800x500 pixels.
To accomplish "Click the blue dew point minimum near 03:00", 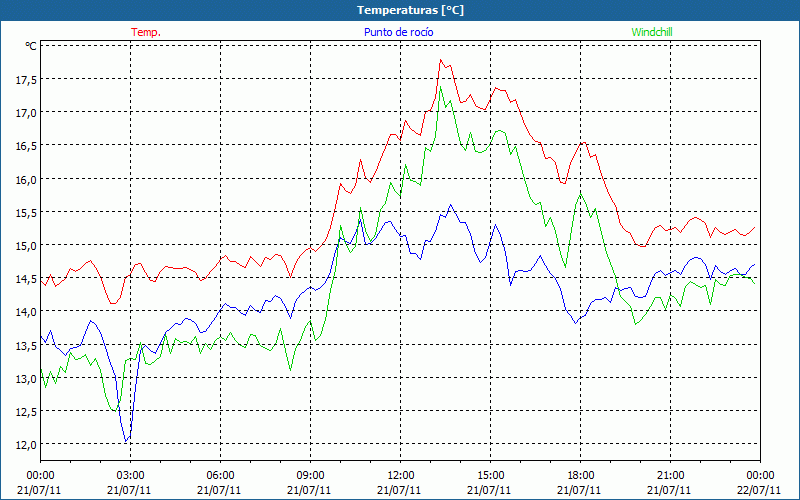I will [126, 441].
